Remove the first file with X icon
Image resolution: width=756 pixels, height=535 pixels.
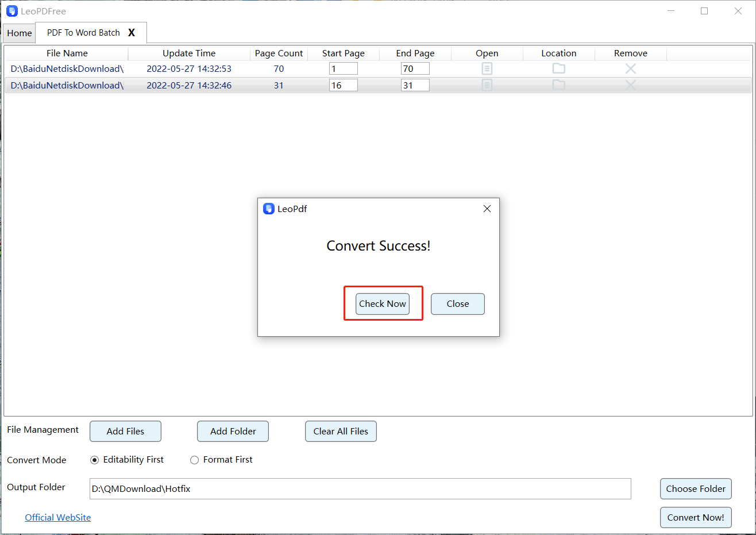tap(630, 69)
